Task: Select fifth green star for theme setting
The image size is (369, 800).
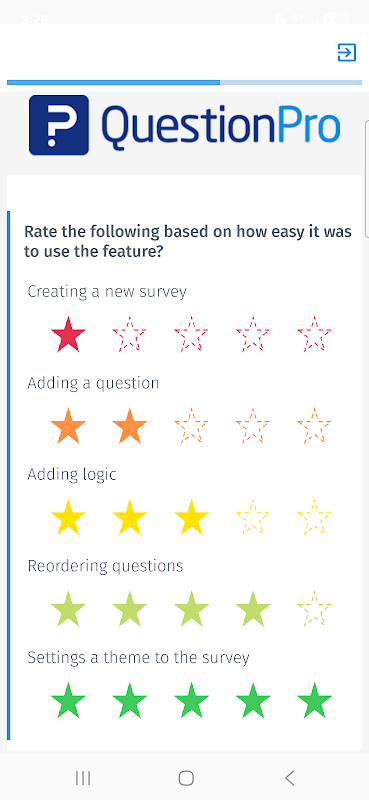Action: click(x=314, y=701)
